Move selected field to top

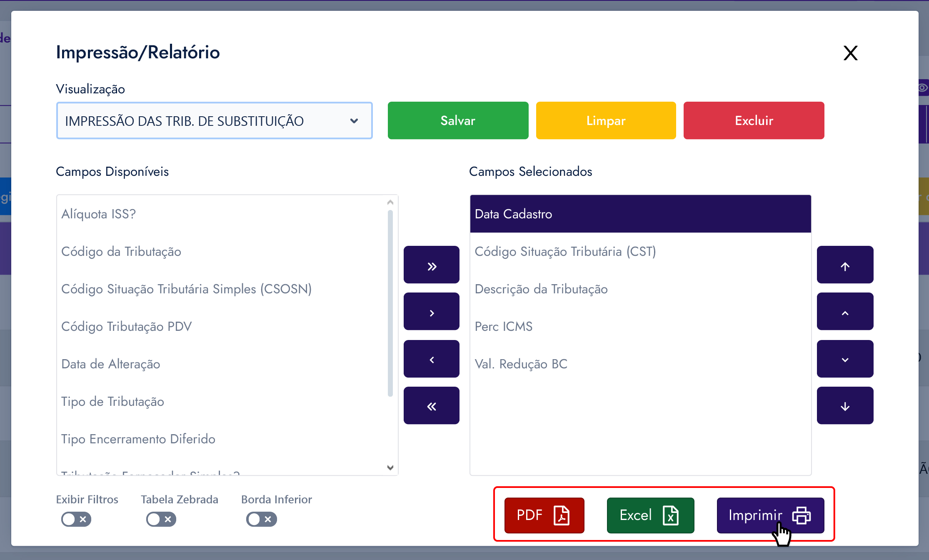point(844,265)
